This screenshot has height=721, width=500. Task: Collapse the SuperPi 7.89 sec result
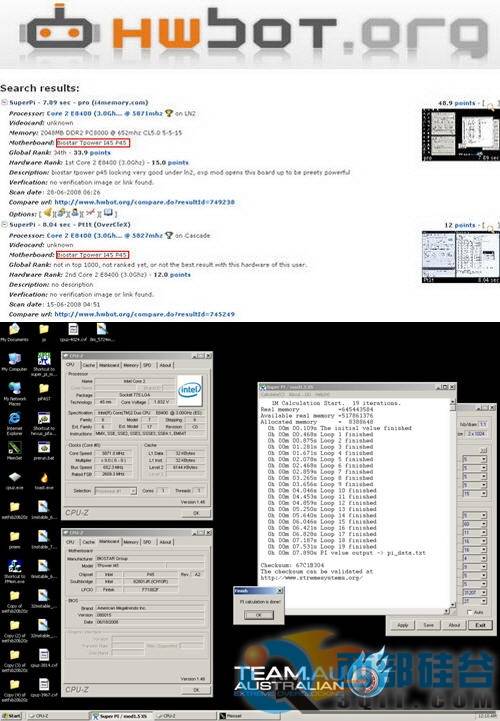(4, 102)
